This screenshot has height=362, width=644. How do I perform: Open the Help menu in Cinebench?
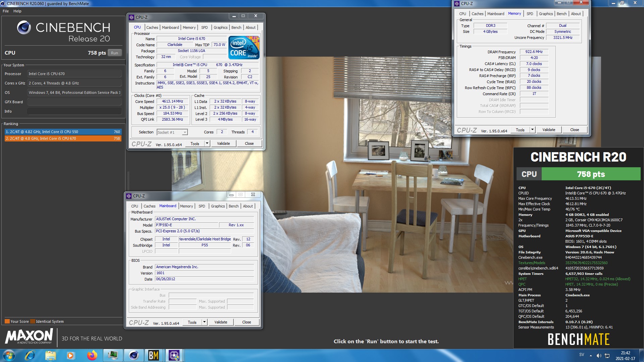[17, 11]
